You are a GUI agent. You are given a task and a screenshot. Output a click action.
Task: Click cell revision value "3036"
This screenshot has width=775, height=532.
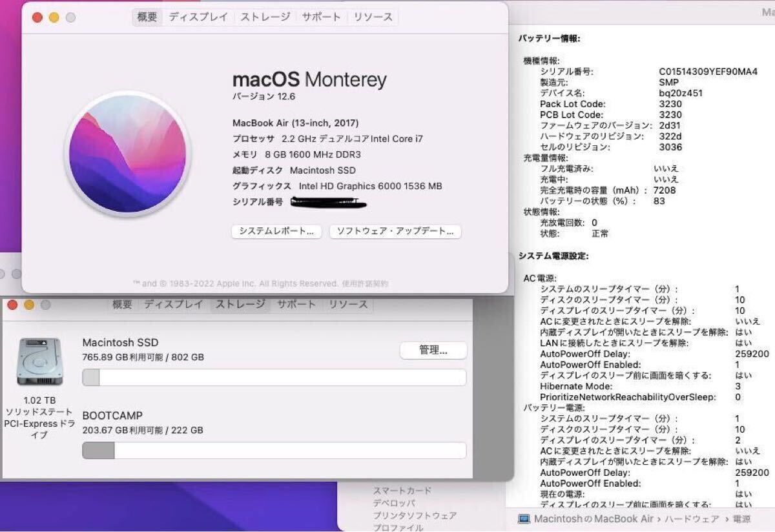point(670,147)
